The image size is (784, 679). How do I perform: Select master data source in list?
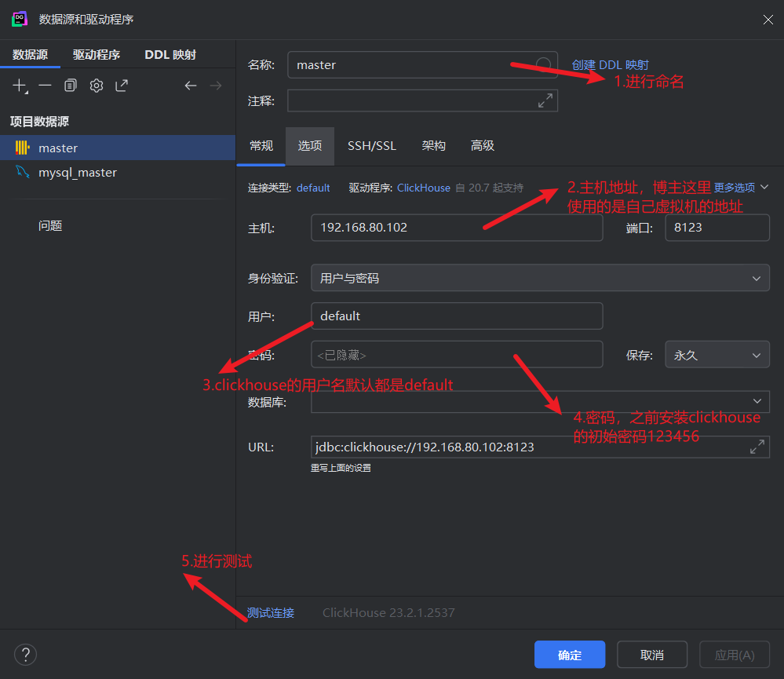(118, 148)
